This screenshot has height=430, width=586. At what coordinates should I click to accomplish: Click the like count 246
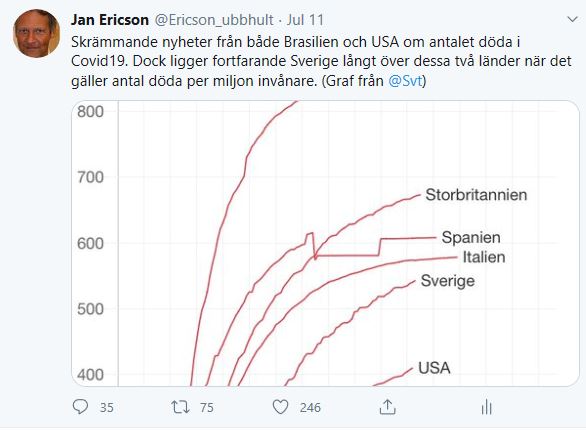pos(310,407)
